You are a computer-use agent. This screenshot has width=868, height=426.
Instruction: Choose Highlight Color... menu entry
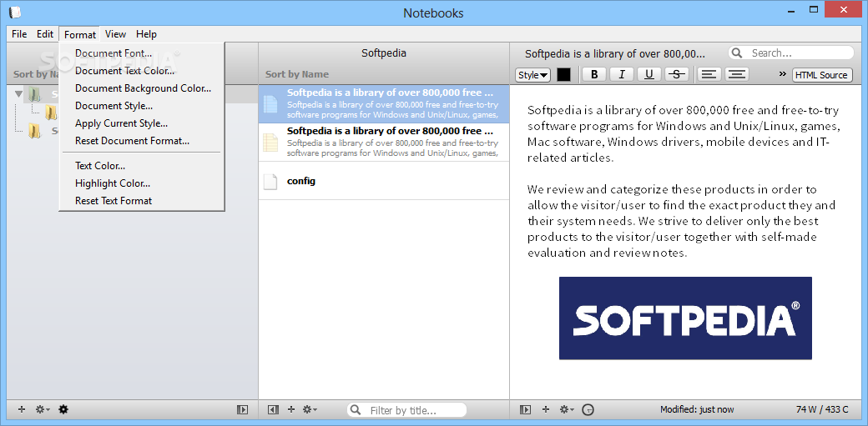pos(141,183)
